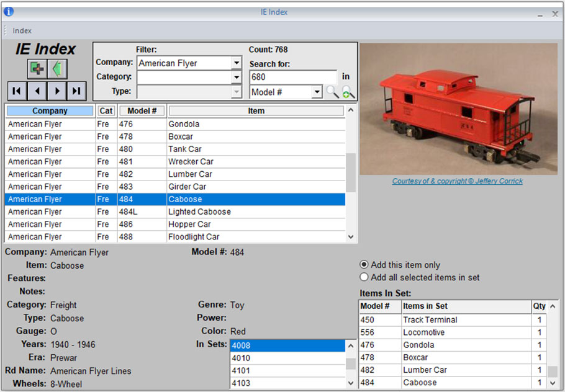Select Gondola in Items In Set table
This screenshot has height=392, width=565.
453,345
